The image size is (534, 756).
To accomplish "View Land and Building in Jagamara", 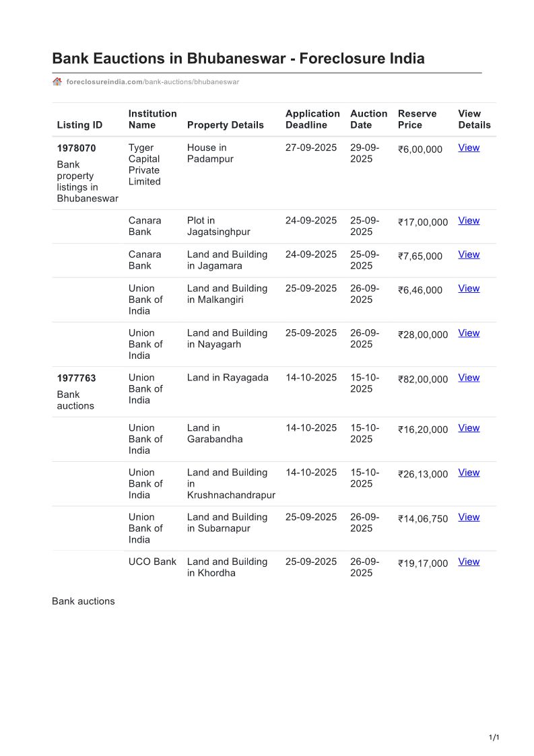I will pos(469,254).
